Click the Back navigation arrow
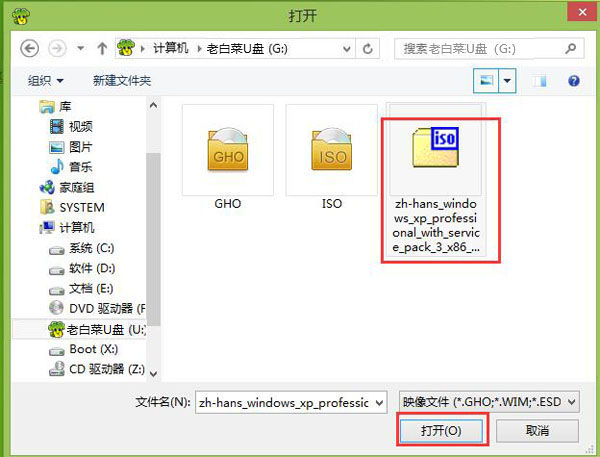 29,49
